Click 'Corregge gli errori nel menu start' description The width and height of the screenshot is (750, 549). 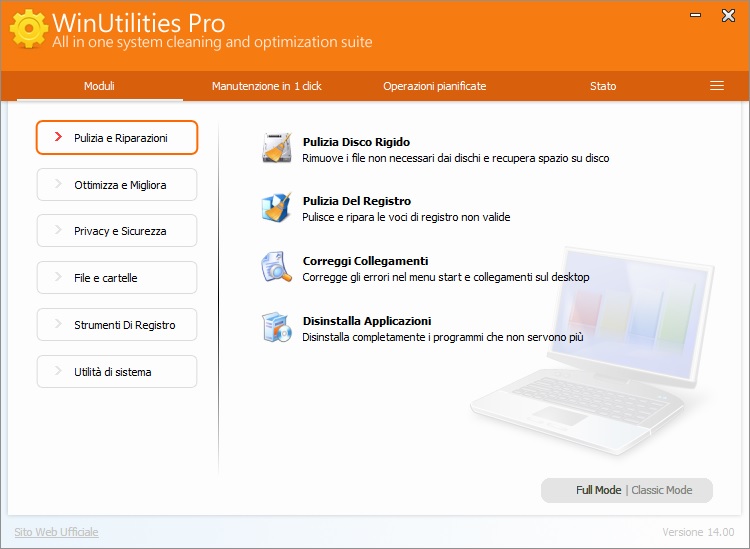click(x=446, y=277)
